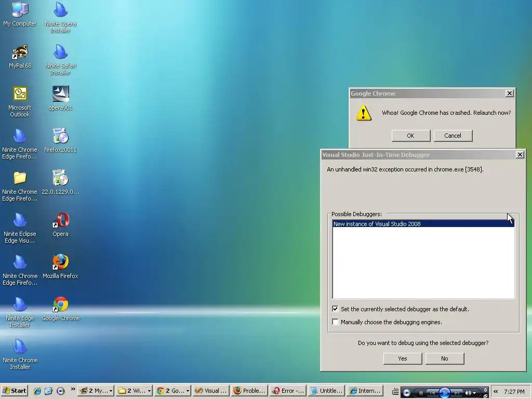The height and width of the screenshot is (399, 532).
Task: Toggle media toolbar video/visualization window arrows
Action: pos(485,390)
